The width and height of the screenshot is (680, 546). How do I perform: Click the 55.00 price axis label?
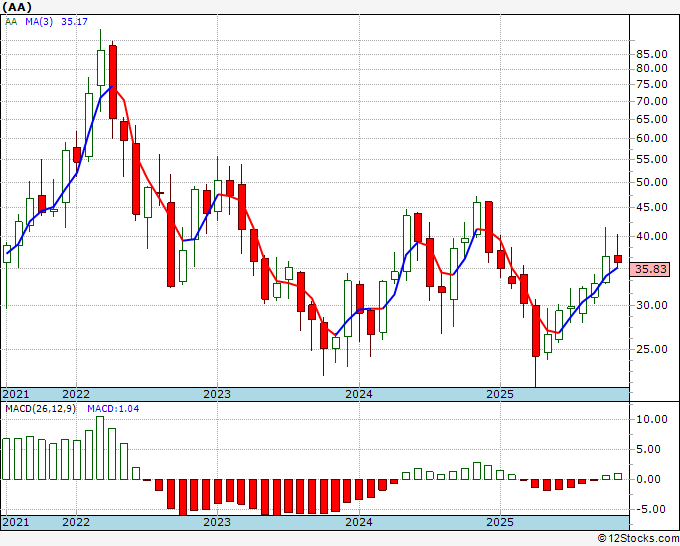tap(652, 159)
